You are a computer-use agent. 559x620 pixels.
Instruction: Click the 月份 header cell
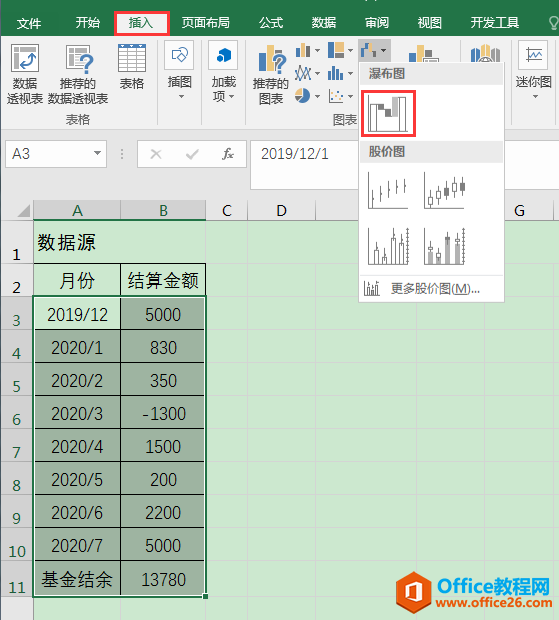click(x=77, y=280)
